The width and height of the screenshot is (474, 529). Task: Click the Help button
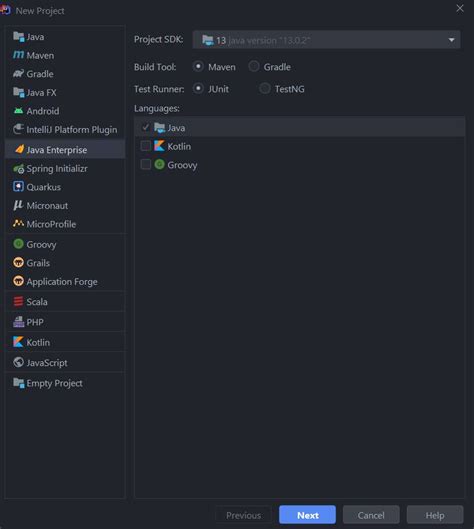(x=435, y=515)
